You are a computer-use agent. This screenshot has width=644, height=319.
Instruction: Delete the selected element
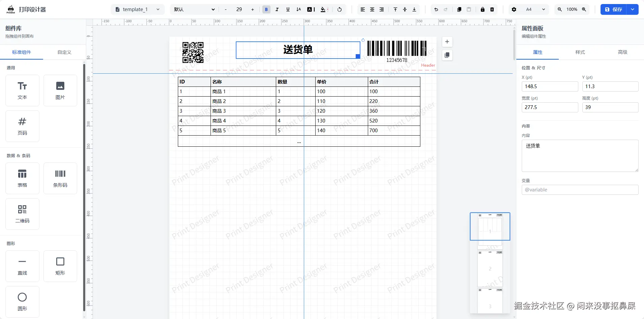point(492,9)
